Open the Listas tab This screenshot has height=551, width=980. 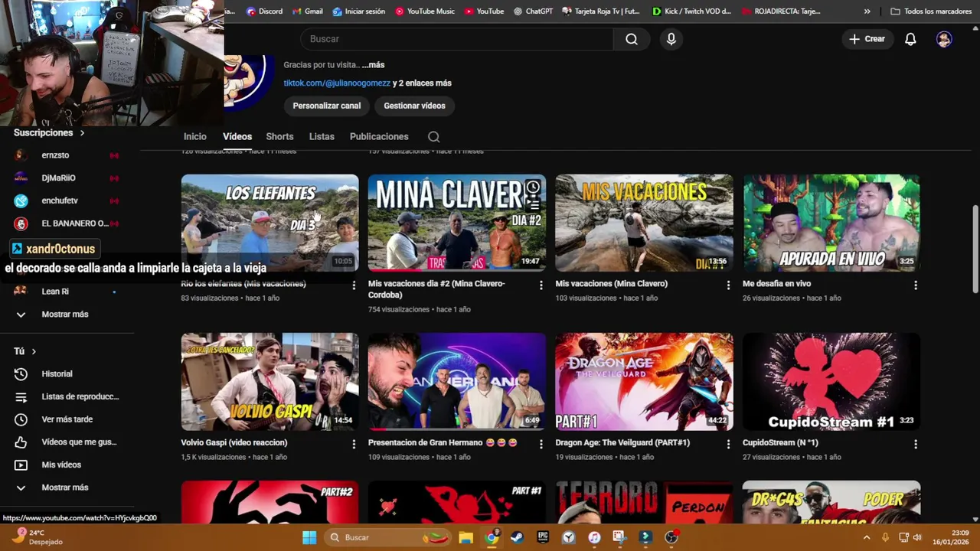point(322,136)
